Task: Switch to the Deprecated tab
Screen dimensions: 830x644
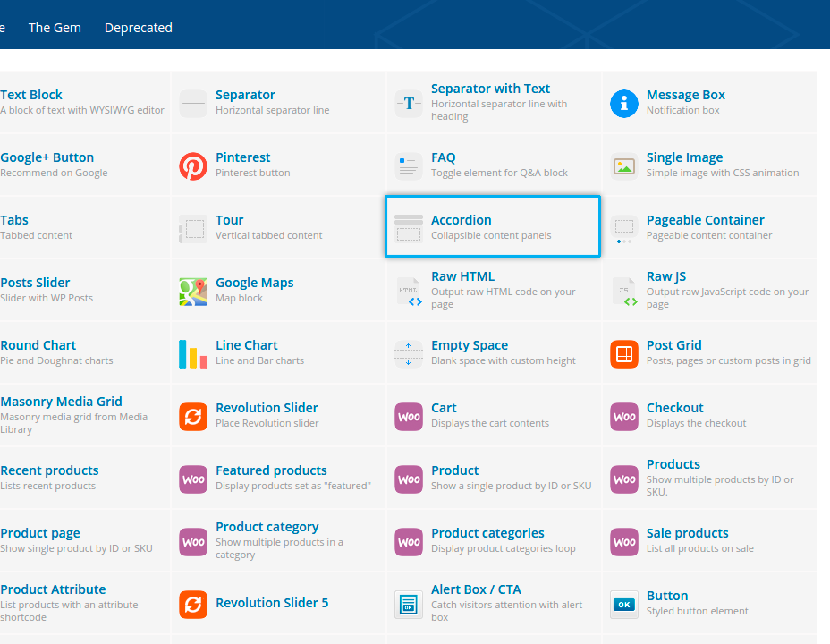Action: point(139,28)
